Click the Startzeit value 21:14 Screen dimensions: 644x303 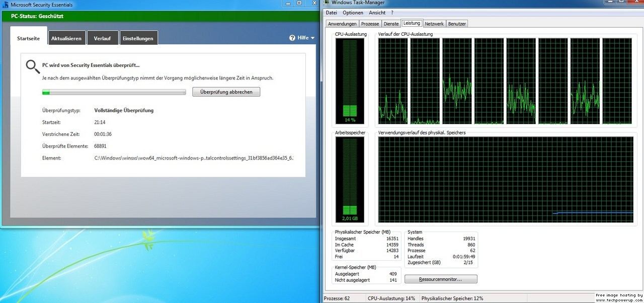coord(100,122)
